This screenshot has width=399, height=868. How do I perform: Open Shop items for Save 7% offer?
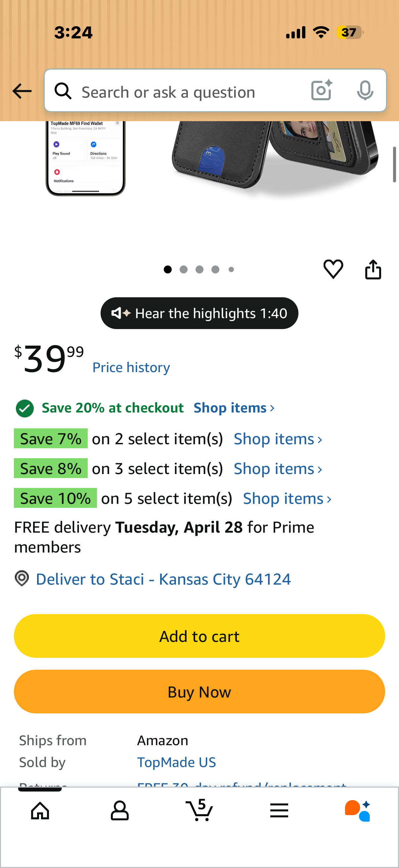[x=278, y=439]
